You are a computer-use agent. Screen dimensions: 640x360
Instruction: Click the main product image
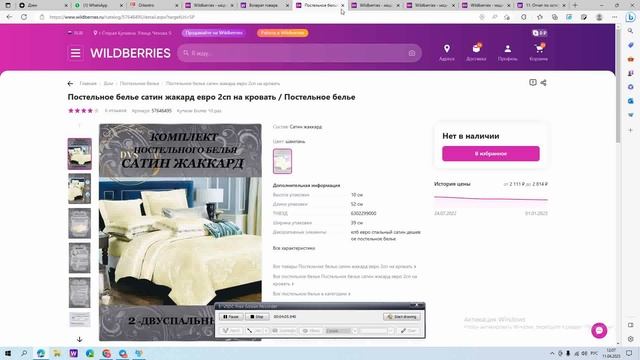coord(180,232)
